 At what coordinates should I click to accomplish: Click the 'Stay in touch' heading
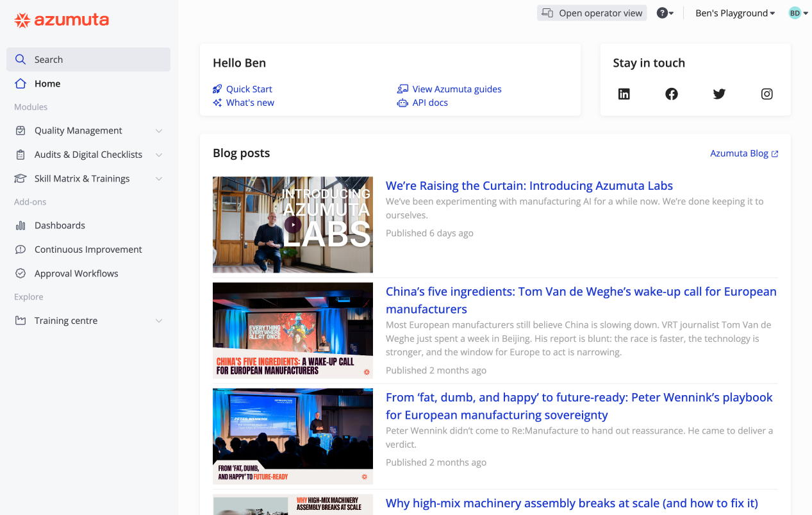649,63
